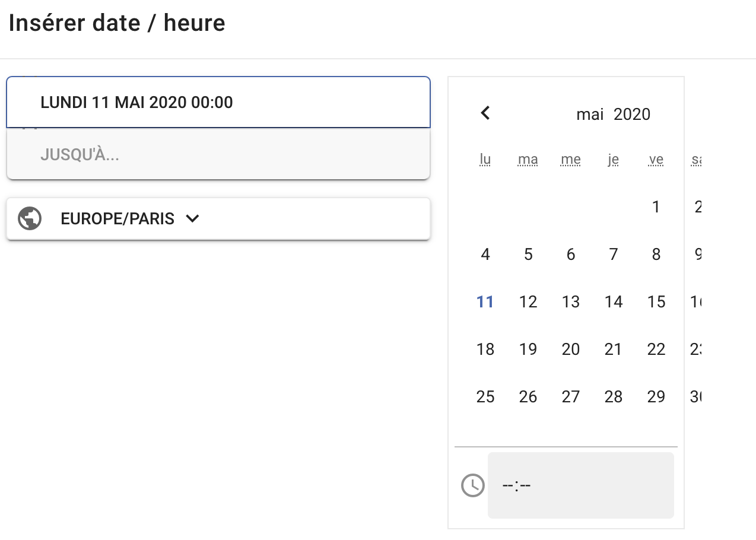Choose day 15 in the calendar
Image resolution: width=756 pixels, height=540 pixels.
click(656, 301)
